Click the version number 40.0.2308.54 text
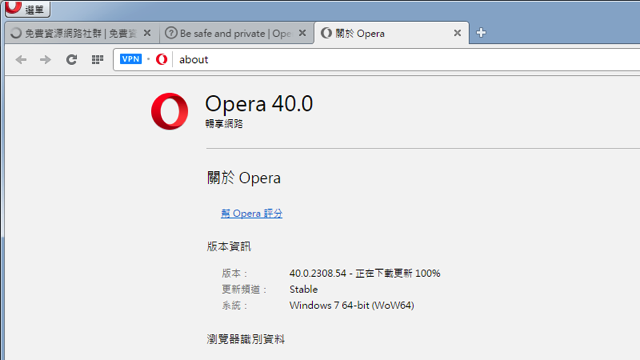The image size is (640, 360). click(x=318, y=273)
